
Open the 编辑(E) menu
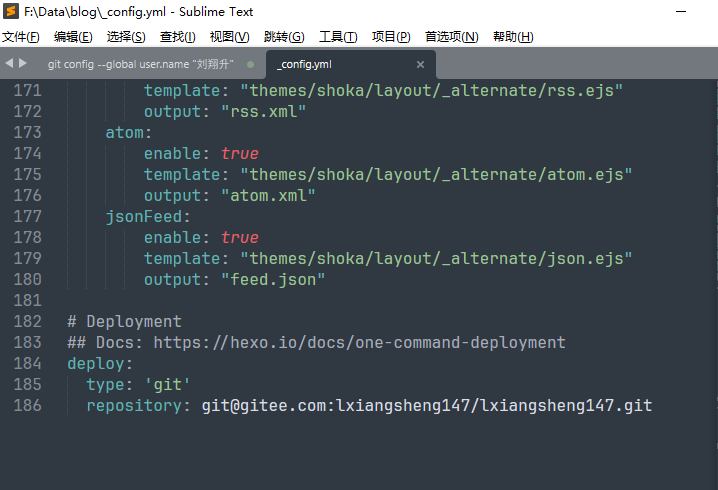pyautogui.click(x=73, y=37)
